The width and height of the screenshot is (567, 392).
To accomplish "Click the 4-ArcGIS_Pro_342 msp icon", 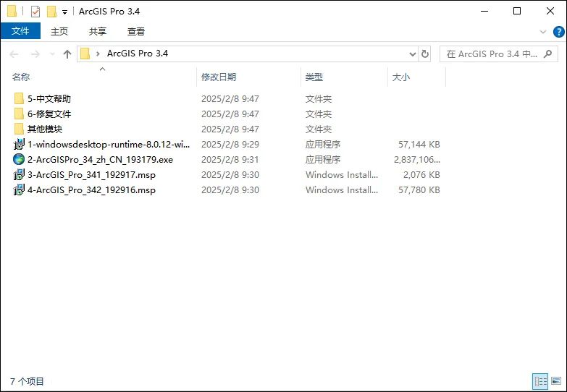I will [19, 189].
